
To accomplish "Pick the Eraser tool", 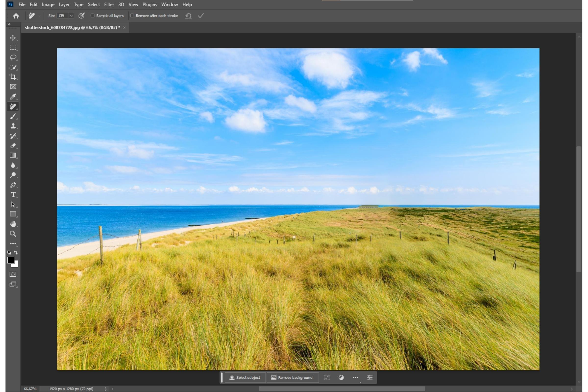I will pos(13,146).
